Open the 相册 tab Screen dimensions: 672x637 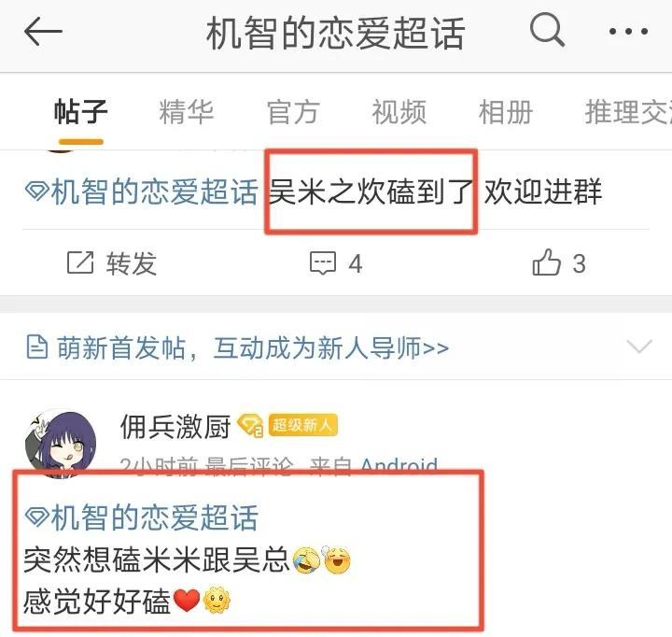506,112
